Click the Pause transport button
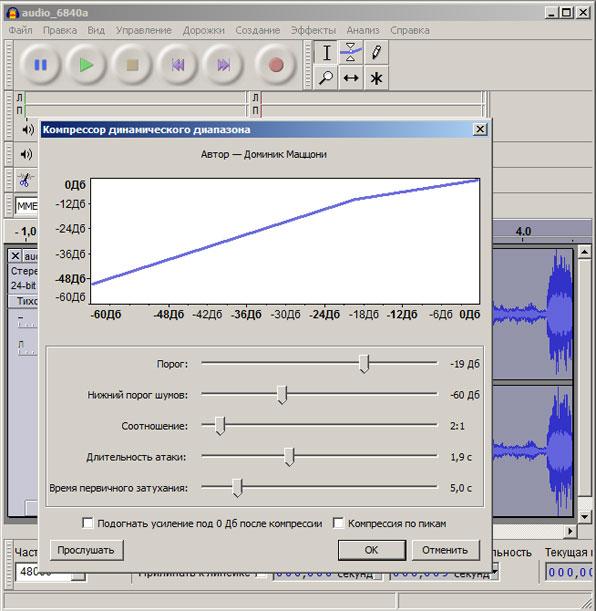596x611 pixels. click(x=40, y=65)
